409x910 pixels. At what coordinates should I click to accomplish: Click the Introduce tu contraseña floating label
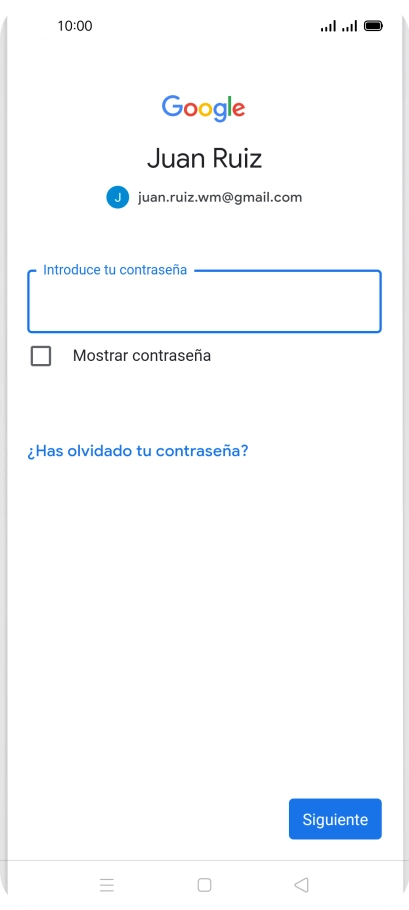pyautogui.click(x=115, y=270)
